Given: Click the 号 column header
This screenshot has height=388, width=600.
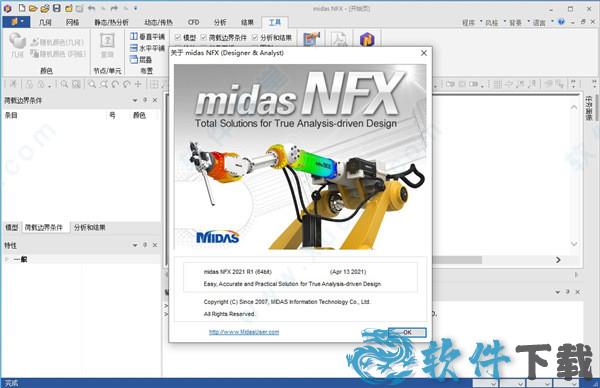Looking at the screenshot, I should pos(112,115).
